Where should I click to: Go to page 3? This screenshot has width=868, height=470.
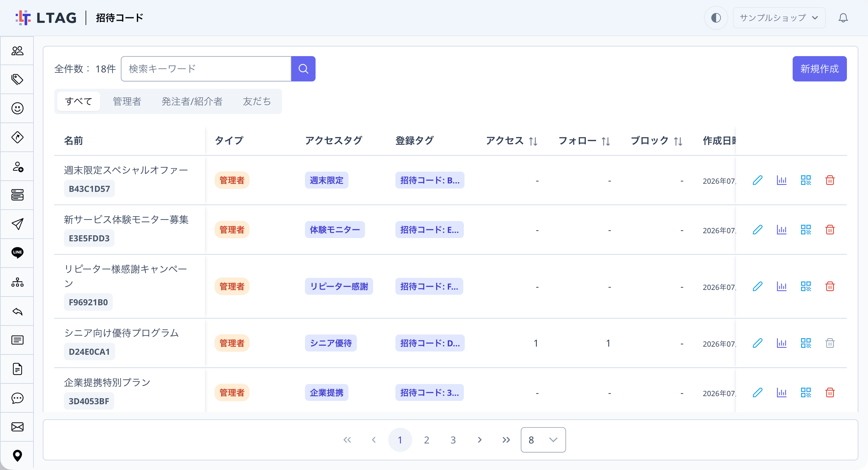453,440
